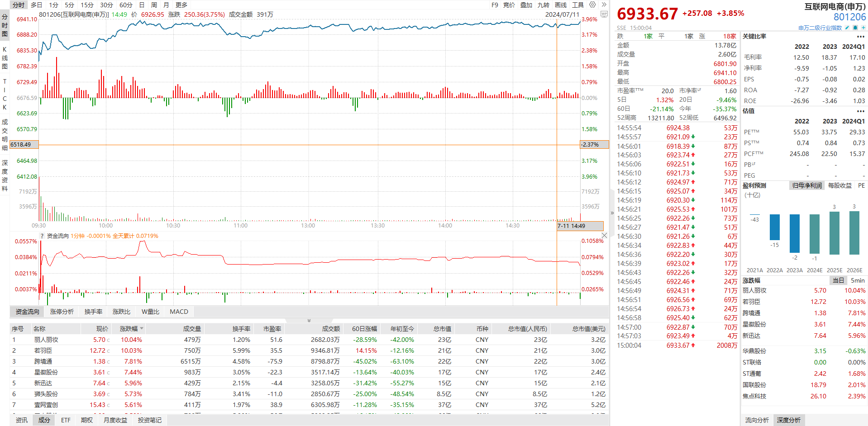Open the 画线 drawing tools
868x426 pixels.
tap(561, 5)
